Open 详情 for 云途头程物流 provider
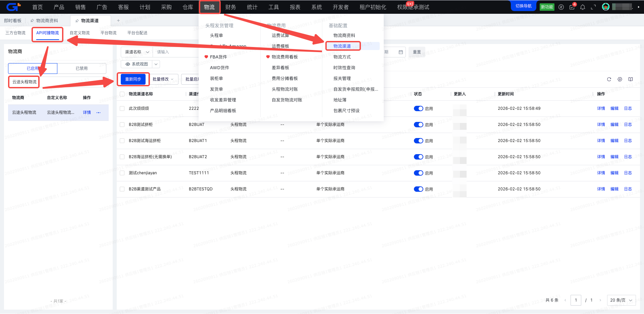 coord(87,113)
